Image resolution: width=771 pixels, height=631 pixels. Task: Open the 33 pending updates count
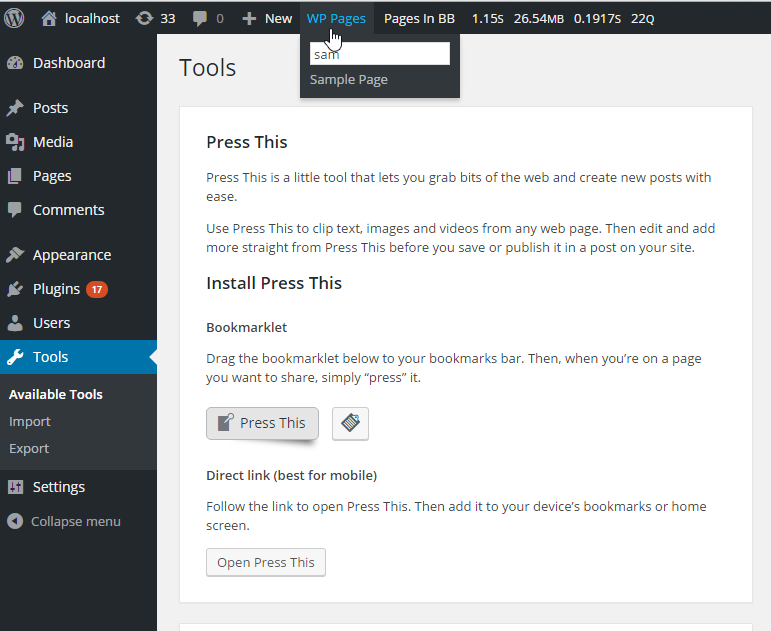(x=168, y=19)
